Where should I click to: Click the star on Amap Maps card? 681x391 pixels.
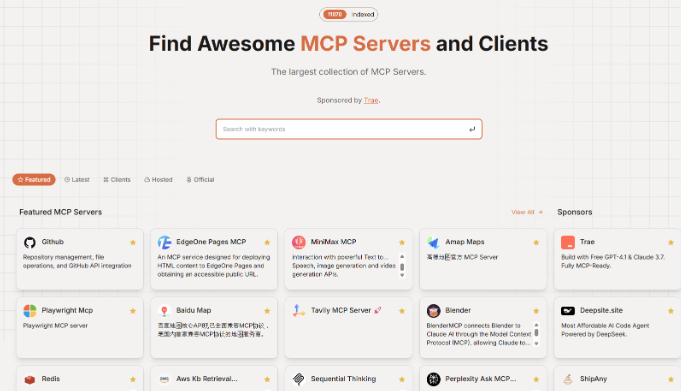click(536, 242)
